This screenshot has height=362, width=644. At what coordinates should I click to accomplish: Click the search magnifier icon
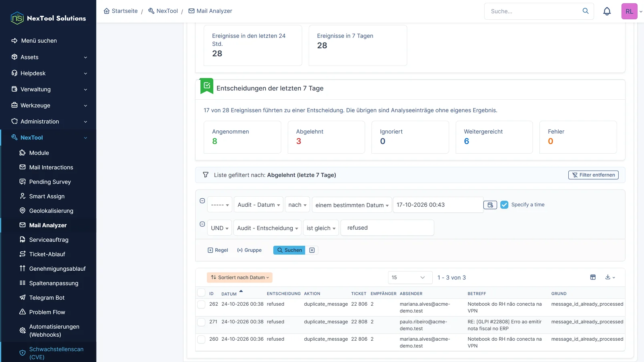click(x=586, y=11)
